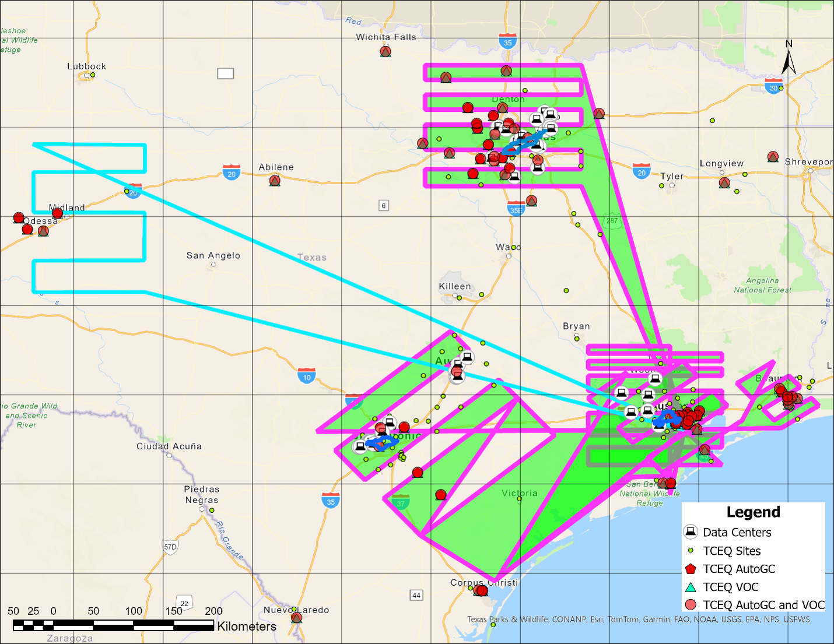The width and height of the screenshot is (834, 644).
Task: Select the Interstate 30 highway shield
Action: pos(773,86)
